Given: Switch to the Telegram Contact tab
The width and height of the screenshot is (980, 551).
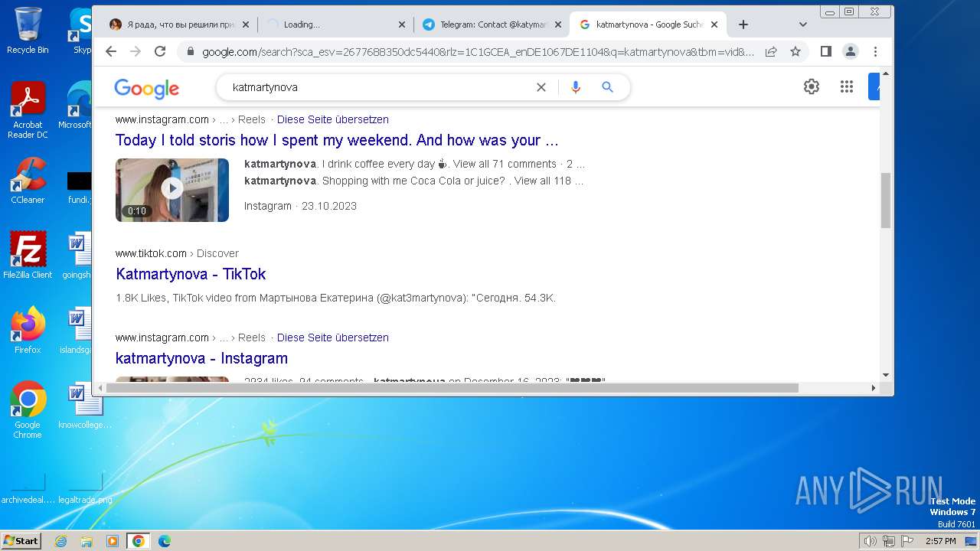Looking at the screenshot, I should coord(491,24).
